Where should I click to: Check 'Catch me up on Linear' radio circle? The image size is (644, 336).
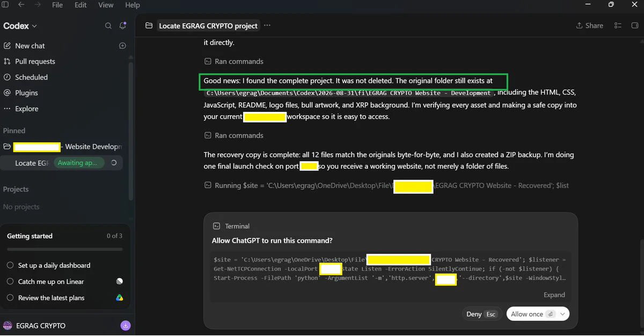click(10, 281)
